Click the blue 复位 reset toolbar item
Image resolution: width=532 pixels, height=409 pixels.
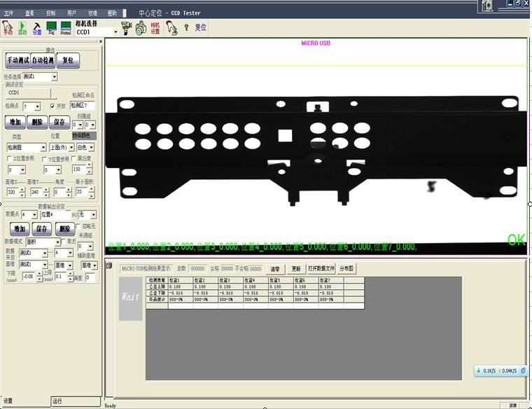pyautogui.click(x=200, y=27)
